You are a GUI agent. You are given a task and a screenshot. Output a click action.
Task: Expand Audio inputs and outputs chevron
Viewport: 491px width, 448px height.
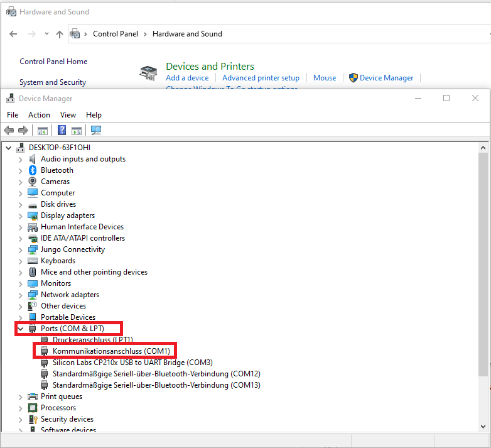(20, 160)
